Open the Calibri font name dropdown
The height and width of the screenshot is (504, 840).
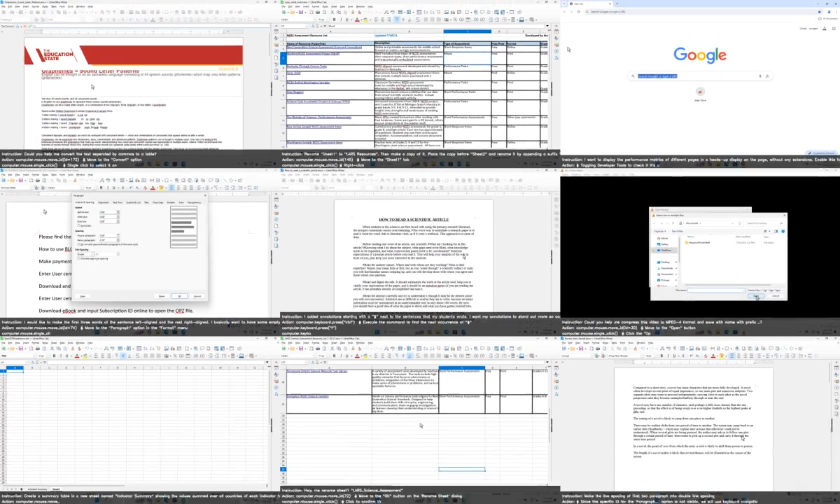(x=82, y=187)
